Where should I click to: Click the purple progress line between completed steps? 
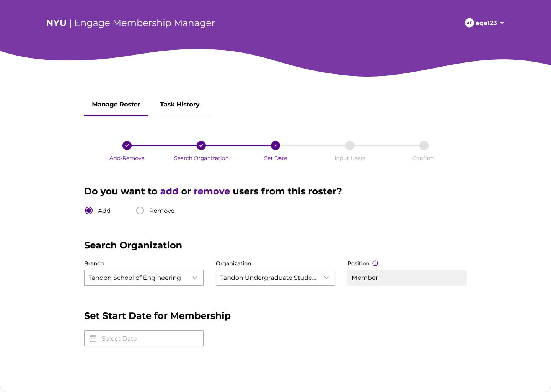point(164,145)
